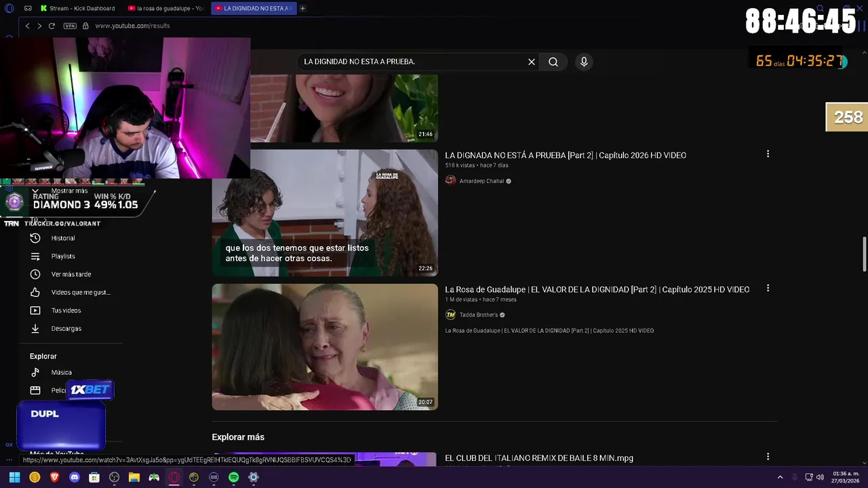Go forward in browser history
Image resolution: width=868 pixels, height=488 pixels.
point(39,26)
